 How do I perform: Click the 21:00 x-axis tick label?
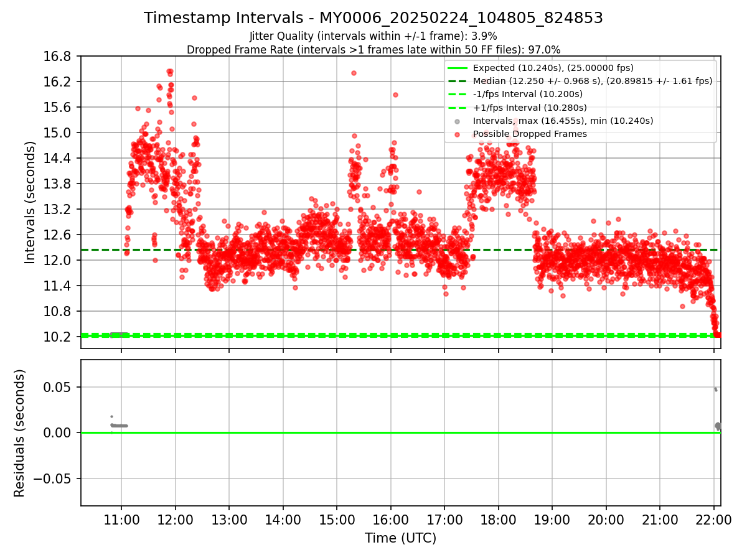click(x=660, y=519)
